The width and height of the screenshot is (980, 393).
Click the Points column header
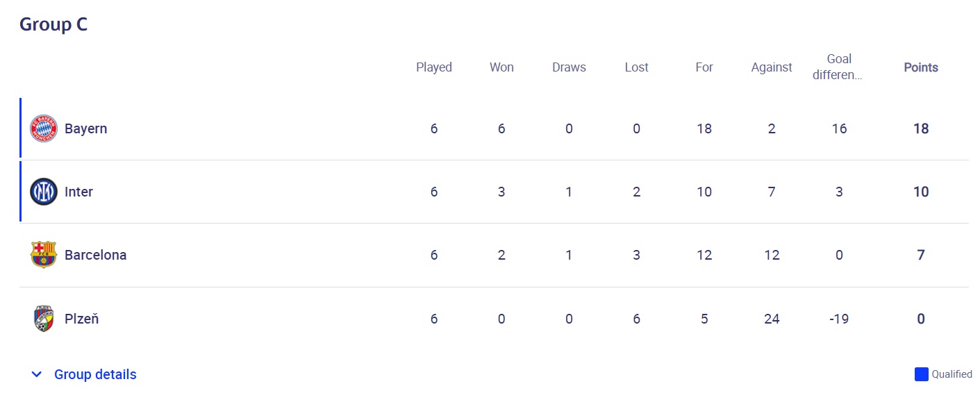(920, 67)
